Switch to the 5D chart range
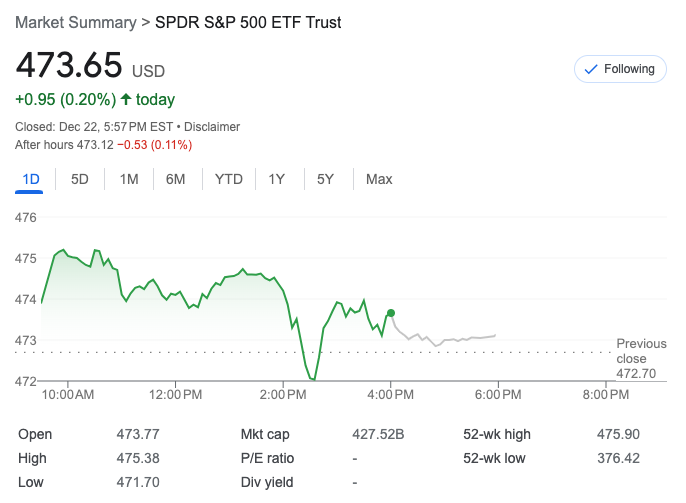 pos(80,179)
